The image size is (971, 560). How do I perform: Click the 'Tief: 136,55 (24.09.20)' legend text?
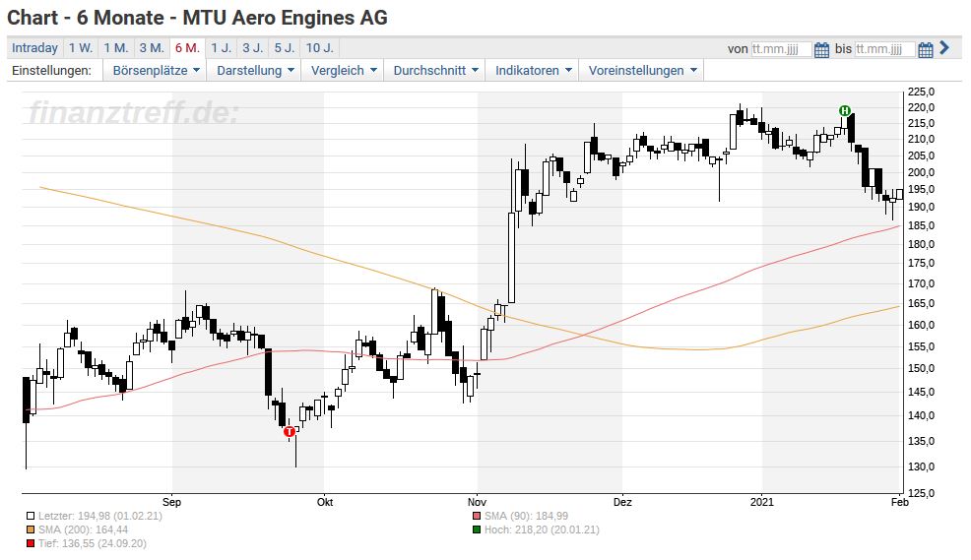pos(93,544)
